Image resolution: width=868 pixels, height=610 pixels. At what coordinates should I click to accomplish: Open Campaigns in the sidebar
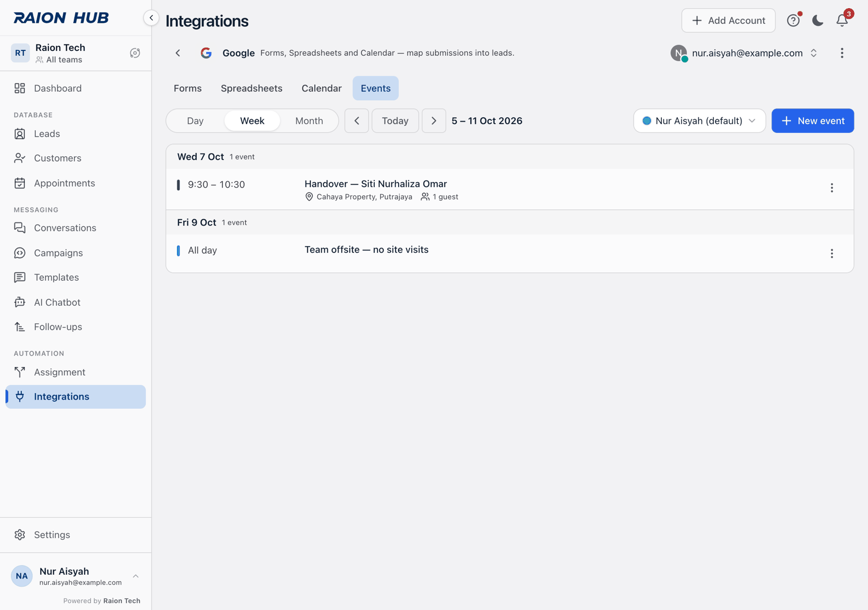pos(75,253)
